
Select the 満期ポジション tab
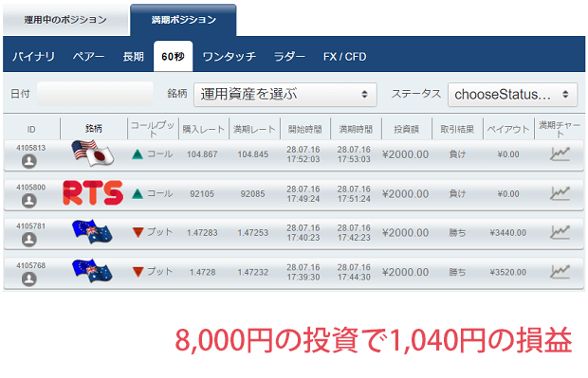click(183, 20)
